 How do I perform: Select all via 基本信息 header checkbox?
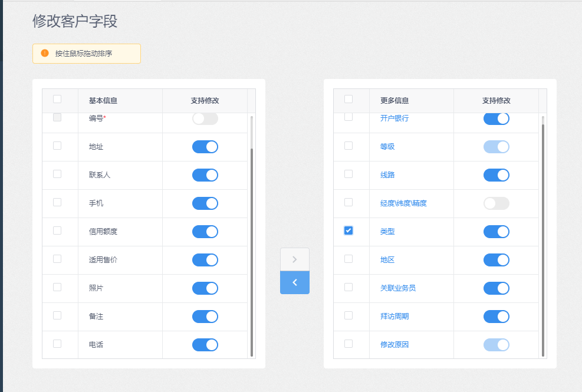pos(57,99)
